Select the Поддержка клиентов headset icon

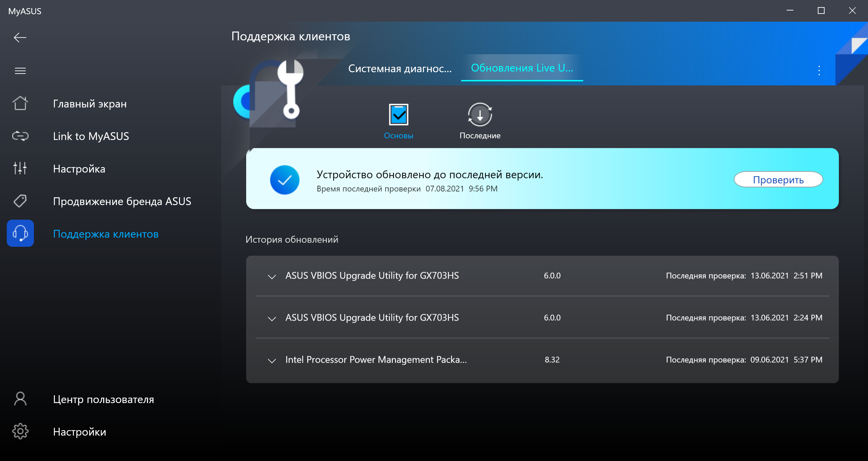point(20,234)
